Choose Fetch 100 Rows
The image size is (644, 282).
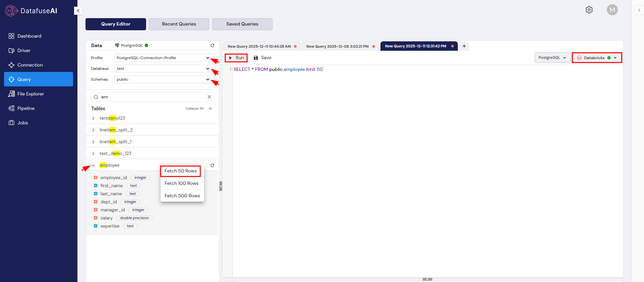click(x=182, y=183)
